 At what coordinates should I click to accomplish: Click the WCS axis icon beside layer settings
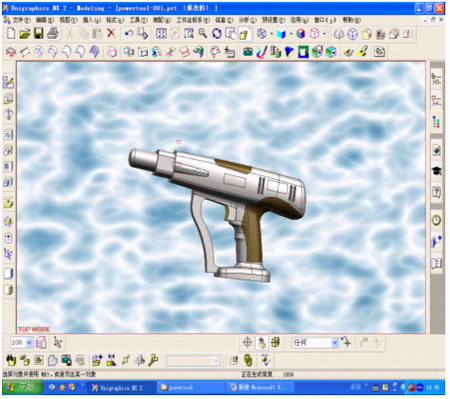[58, 342]
